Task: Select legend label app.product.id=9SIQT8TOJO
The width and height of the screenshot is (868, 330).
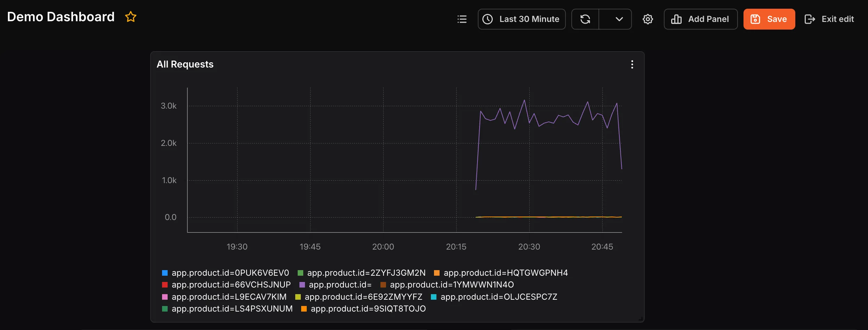Action: (368, 309)
